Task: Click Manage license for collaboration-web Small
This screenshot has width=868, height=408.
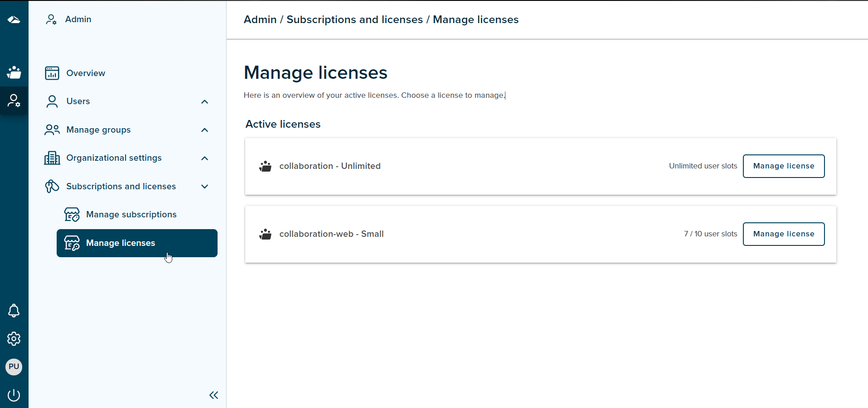Action: 784,234
